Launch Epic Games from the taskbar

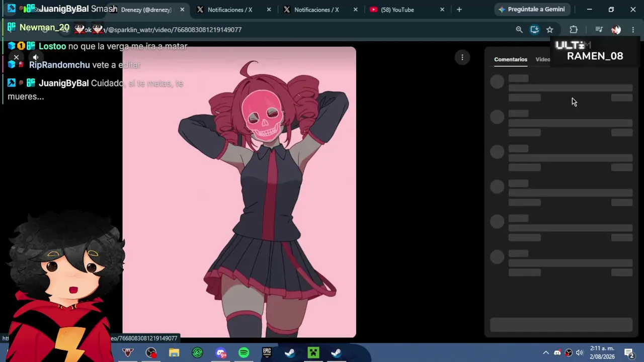pyautogui.click(x=267, y=352)
